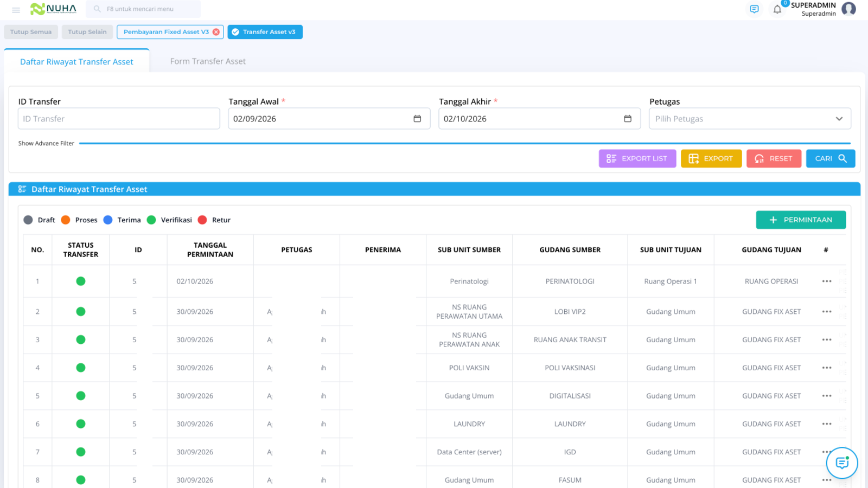Viewport: 868px width, 488px height.
Task: Open the hamburger sidebar menu
Action: pyautogui.click(x=16, y=10)
